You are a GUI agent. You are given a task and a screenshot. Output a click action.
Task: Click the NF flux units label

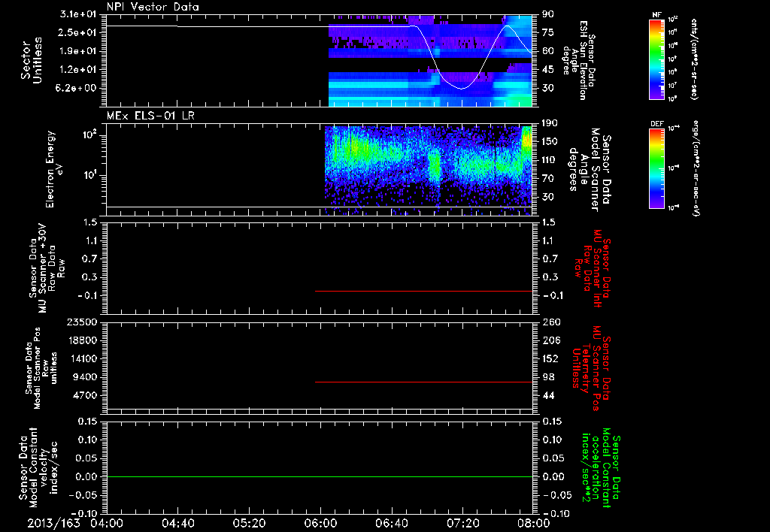(x=694, y=59)
